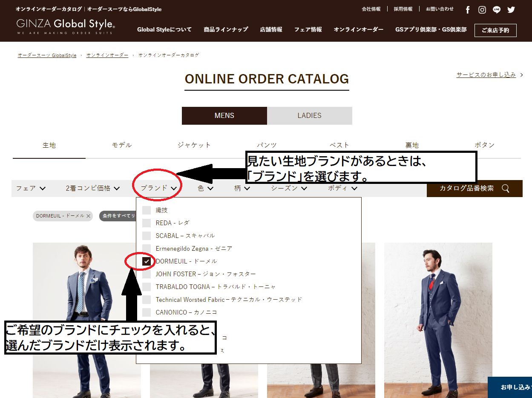Switch to the LADIES tab

point(309,116)
